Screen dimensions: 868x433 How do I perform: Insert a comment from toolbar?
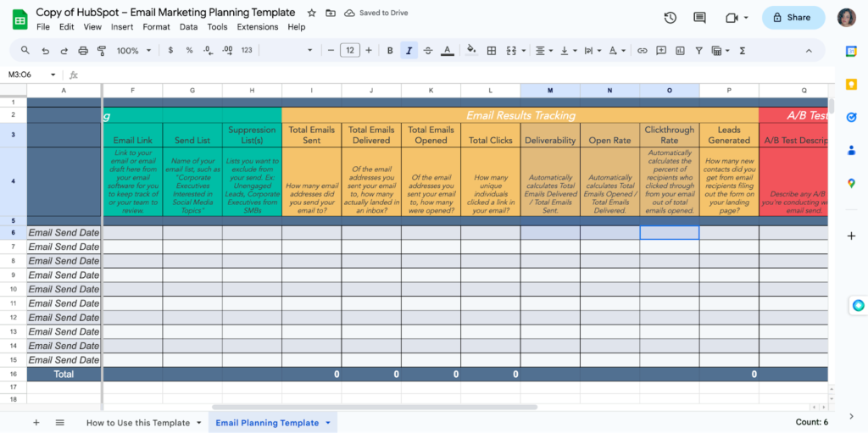point(661,50)
